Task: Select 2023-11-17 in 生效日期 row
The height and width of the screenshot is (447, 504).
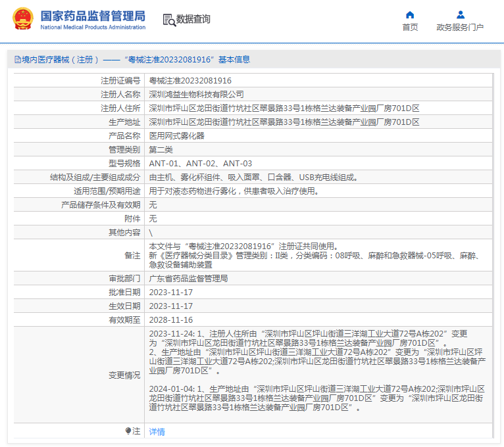Action: pyautogui.click(x=171, y=306)
